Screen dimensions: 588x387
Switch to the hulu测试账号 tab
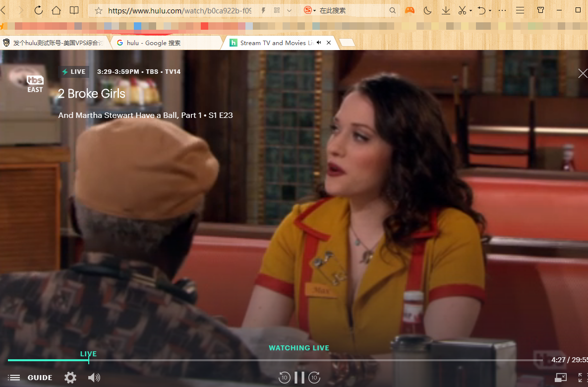tap(55, 43)
